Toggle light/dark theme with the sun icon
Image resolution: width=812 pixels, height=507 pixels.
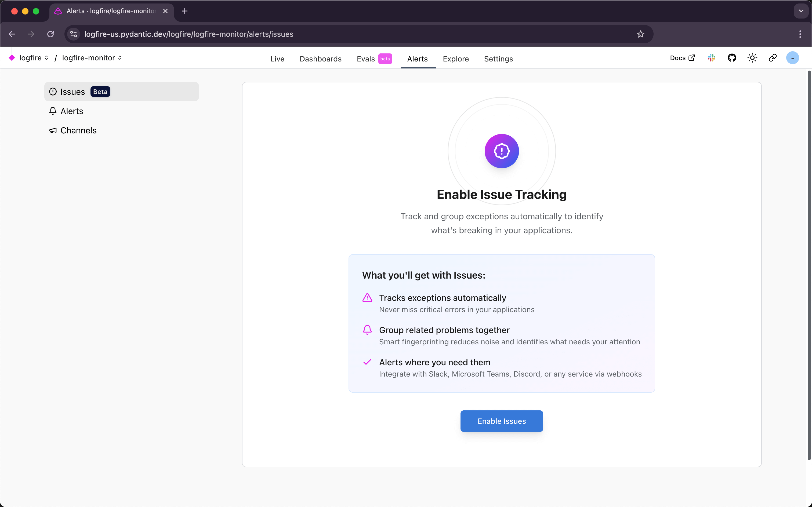752,58
